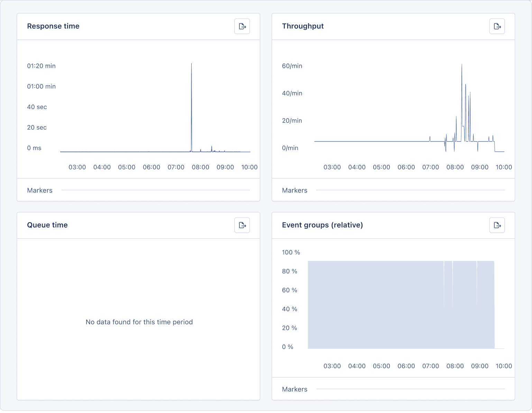The image size is (532, 413).
Task: Click 'No data found for this time period'
Action: pyautogui.click(x=139, y=322)
